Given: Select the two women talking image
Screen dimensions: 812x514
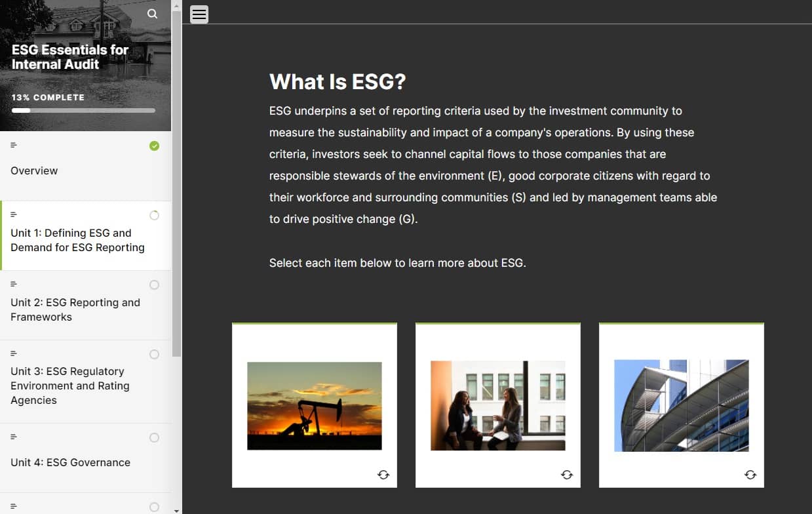Looking at the screenshot, I should click(x=498, y=406).
